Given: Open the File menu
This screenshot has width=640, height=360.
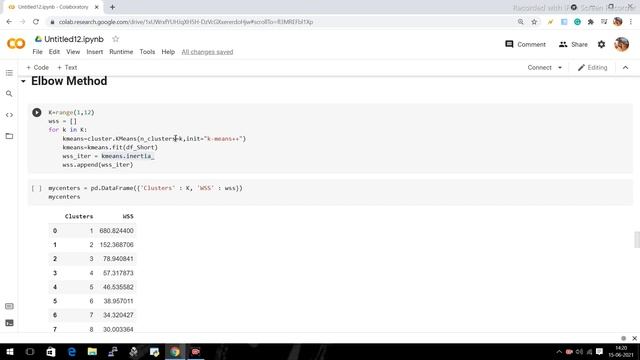Looking at the screenshot, I should click(x=38, y=52).
